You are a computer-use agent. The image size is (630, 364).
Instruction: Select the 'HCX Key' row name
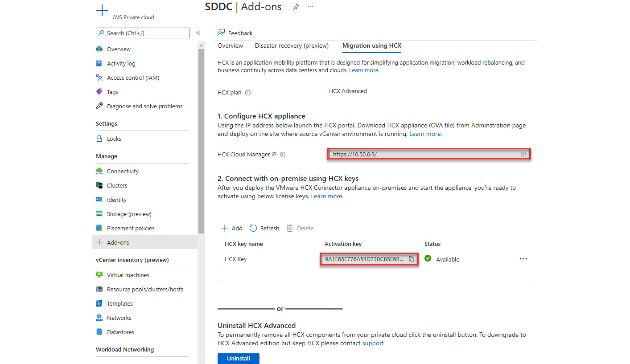tap(236, 259)
